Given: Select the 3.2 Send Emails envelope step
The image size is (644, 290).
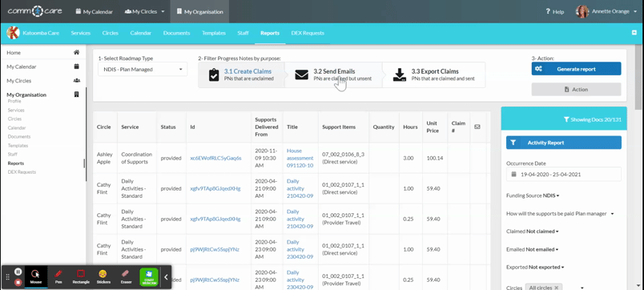Looking at the screenshot, I should 333,75.
